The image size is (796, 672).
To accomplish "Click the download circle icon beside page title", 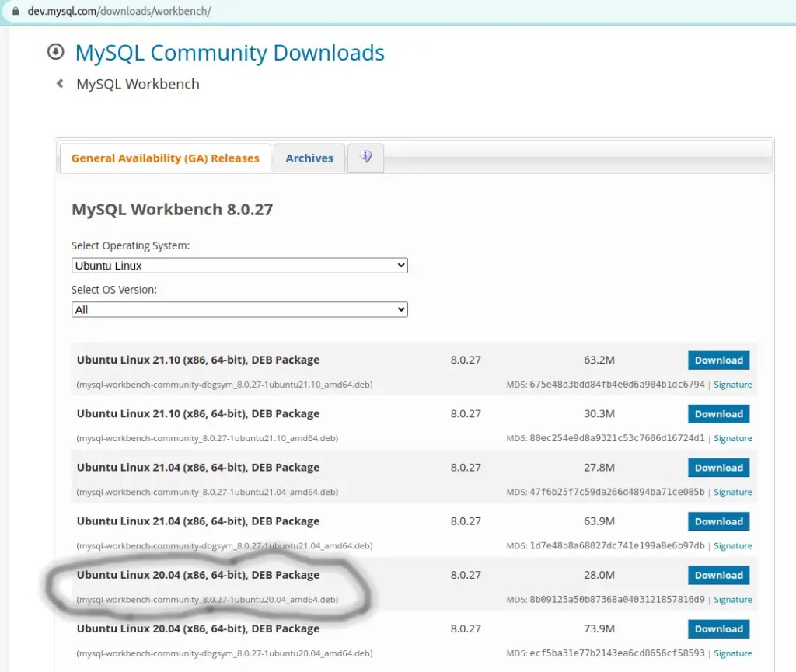I will [56, 52].
